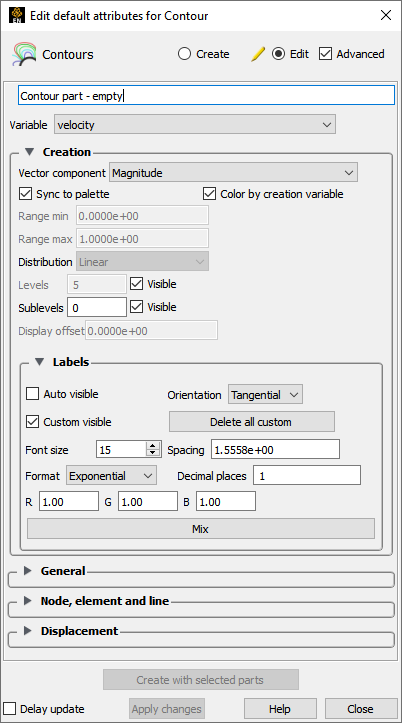The height and width of the screenshot is (723, 402).
Task: Expand the Node, element and line section
Action: tap(28, 601)
